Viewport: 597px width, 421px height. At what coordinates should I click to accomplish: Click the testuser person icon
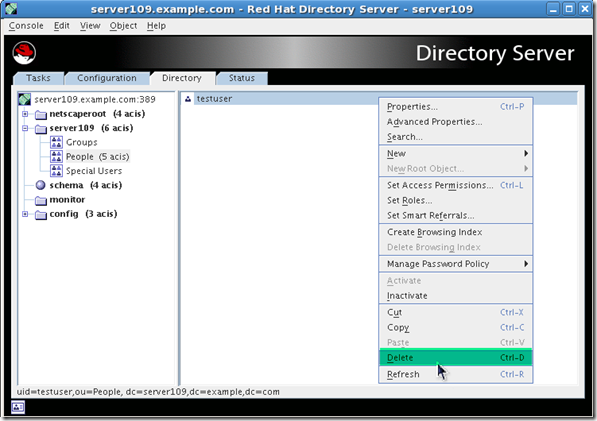coord(188,99)
